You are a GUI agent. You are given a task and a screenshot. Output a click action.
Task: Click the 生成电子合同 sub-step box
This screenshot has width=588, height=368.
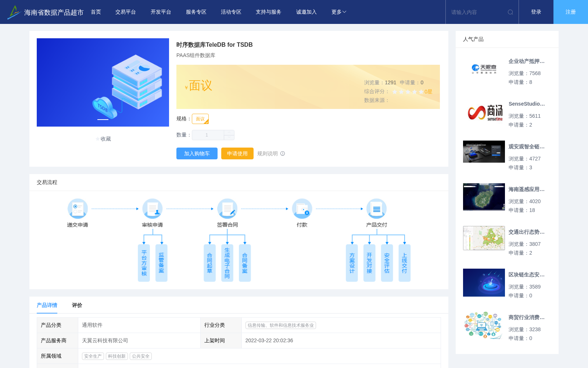click(227, 263)
